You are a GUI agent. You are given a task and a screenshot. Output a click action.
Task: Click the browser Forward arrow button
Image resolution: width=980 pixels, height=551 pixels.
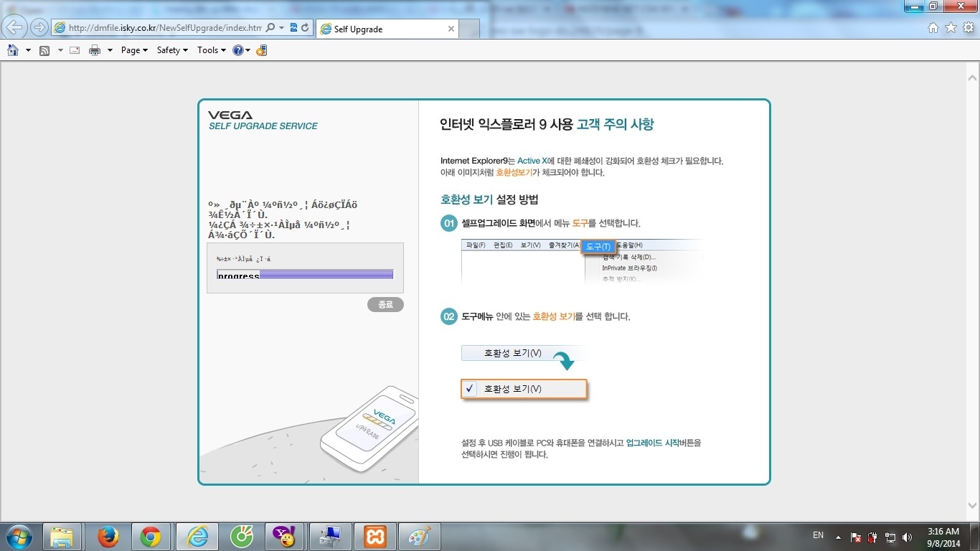(x=39, y=27)
